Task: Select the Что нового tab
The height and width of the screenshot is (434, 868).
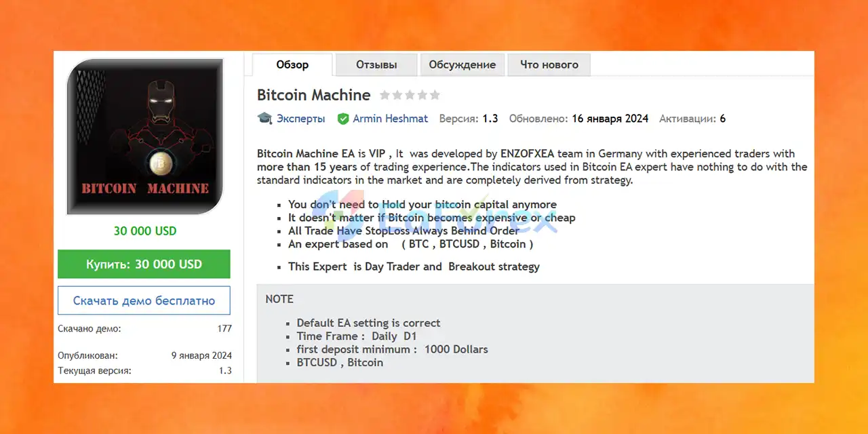Action: pyautogui.click(x=549, y=65)
